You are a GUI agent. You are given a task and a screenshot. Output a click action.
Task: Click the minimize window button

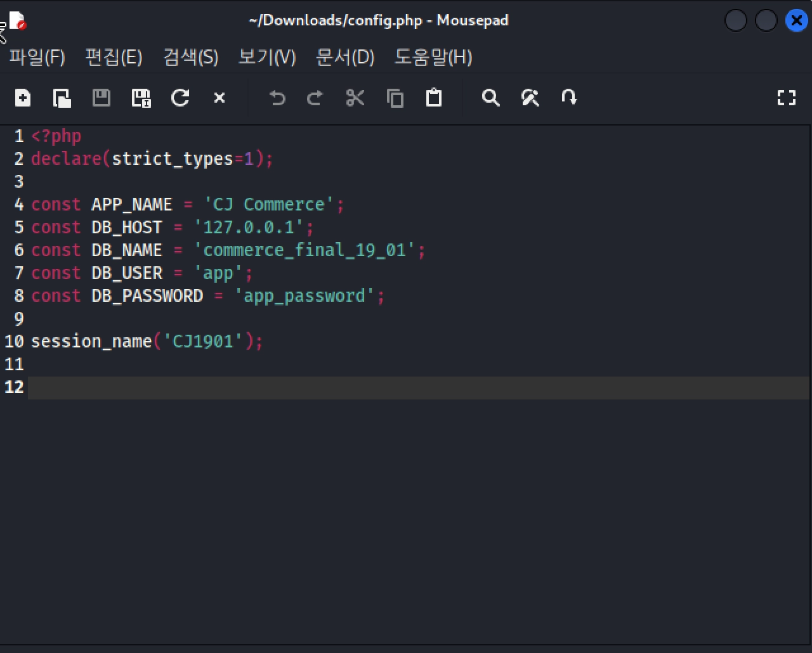(736, 21)
